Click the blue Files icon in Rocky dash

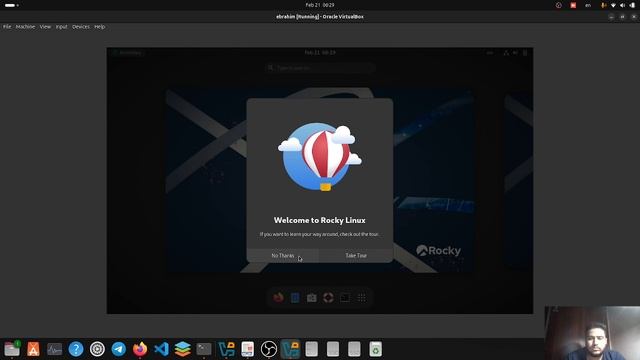pyautogui.click(x=295, y=298)
